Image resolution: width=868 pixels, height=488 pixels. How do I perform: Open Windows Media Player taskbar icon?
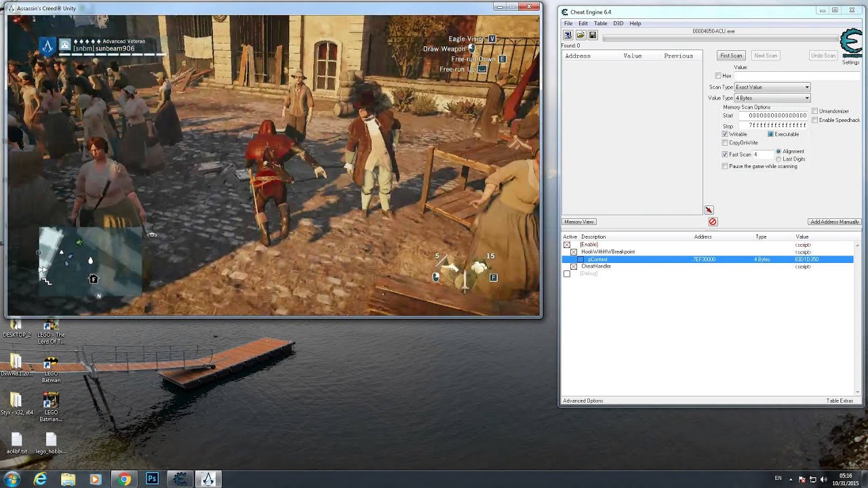[96, 479]
